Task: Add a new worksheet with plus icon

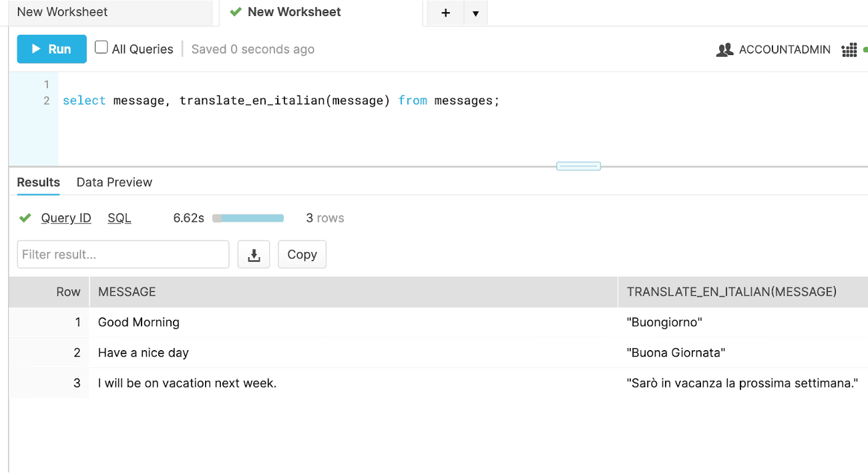Action: tap(445, 13)
